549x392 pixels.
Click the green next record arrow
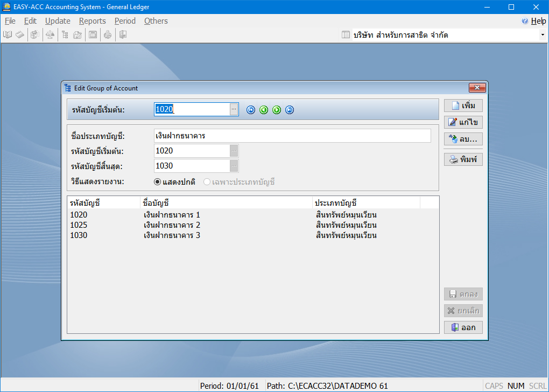[277, 110]
